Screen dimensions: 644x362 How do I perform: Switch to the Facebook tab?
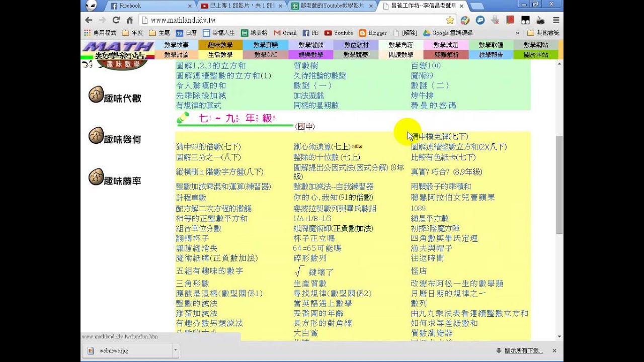[x=149, y=6]
